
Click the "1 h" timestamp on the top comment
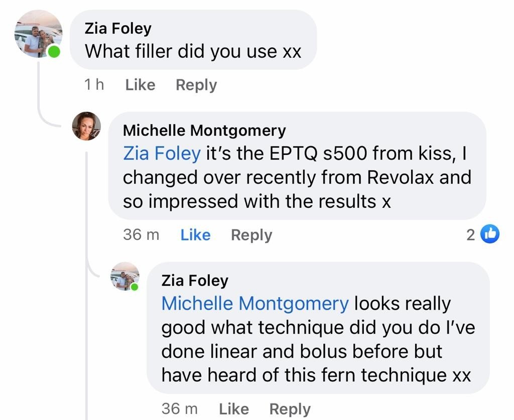tap(94, 85)
